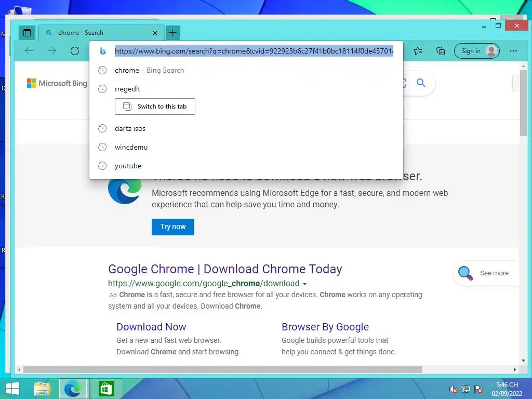Open the Windows Start button
Screen dimensions: 532x399
pyautogui.click(x=12, y=389)
